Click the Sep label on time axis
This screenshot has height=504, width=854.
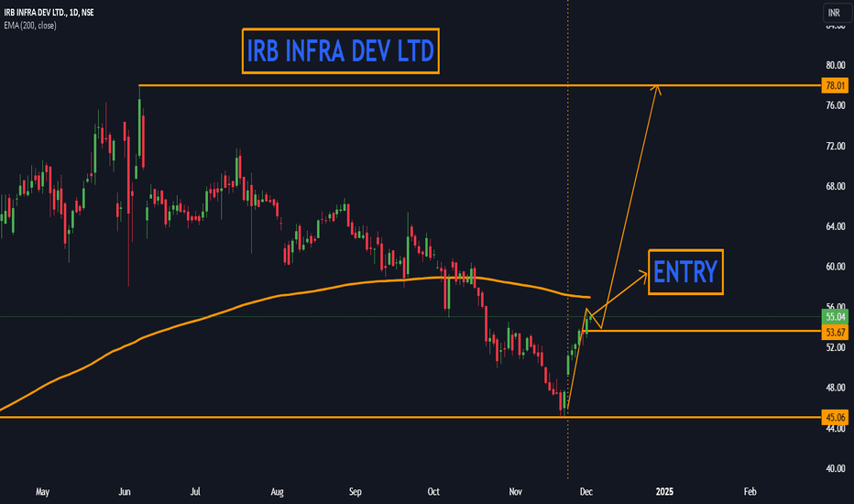click(x=356, y=491)
